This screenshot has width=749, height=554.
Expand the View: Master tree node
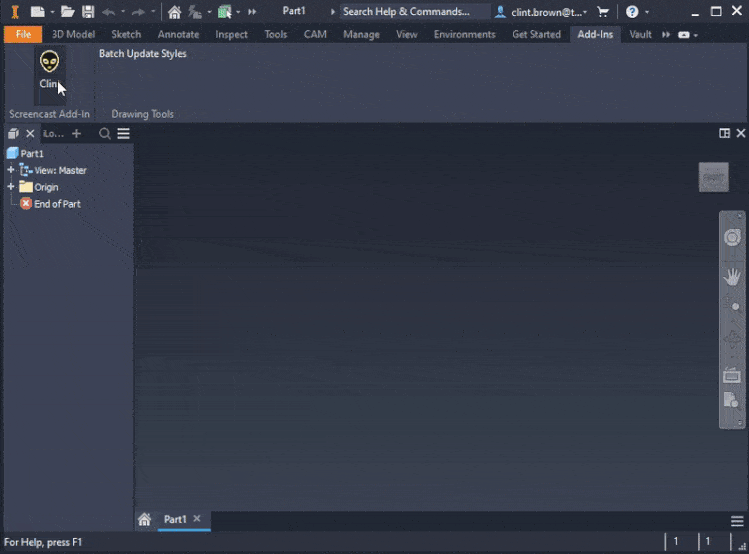[x=11, y=170]
